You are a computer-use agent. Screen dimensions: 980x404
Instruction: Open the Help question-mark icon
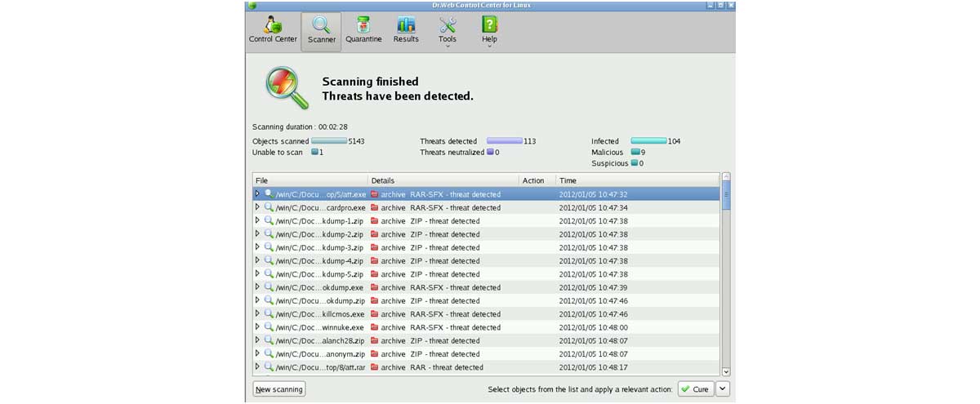(x=489, y=25)
